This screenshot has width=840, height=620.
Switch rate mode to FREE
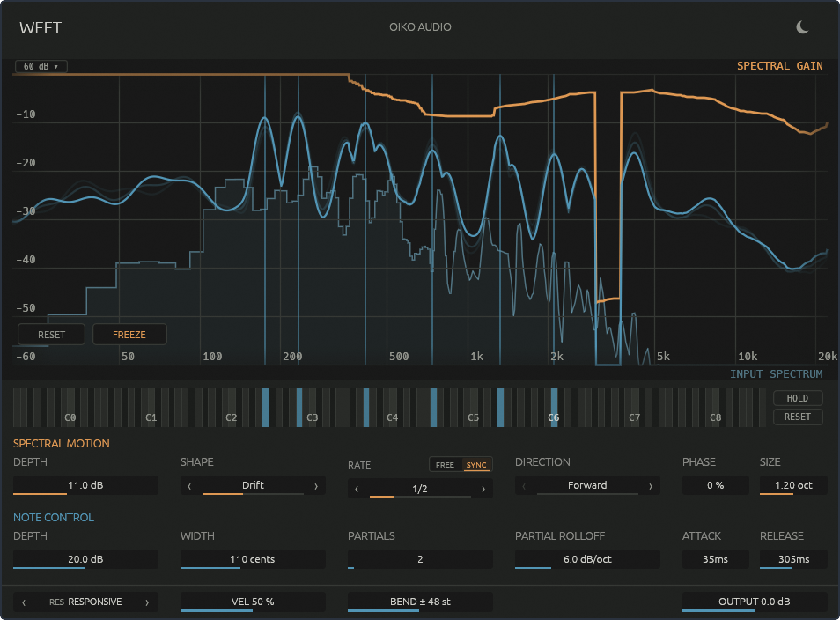(x=445, y=465)
